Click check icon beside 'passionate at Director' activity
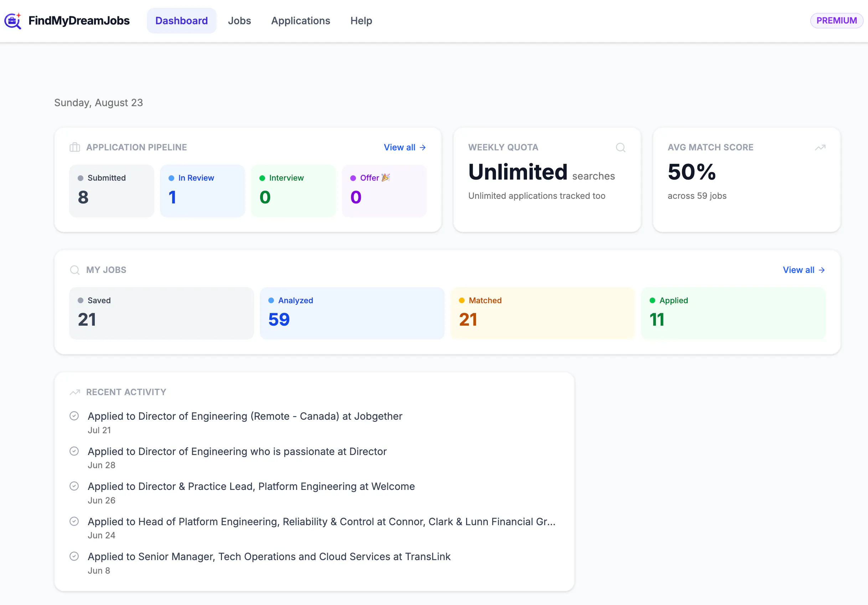The image size is (868, 605). coord(74,451)
